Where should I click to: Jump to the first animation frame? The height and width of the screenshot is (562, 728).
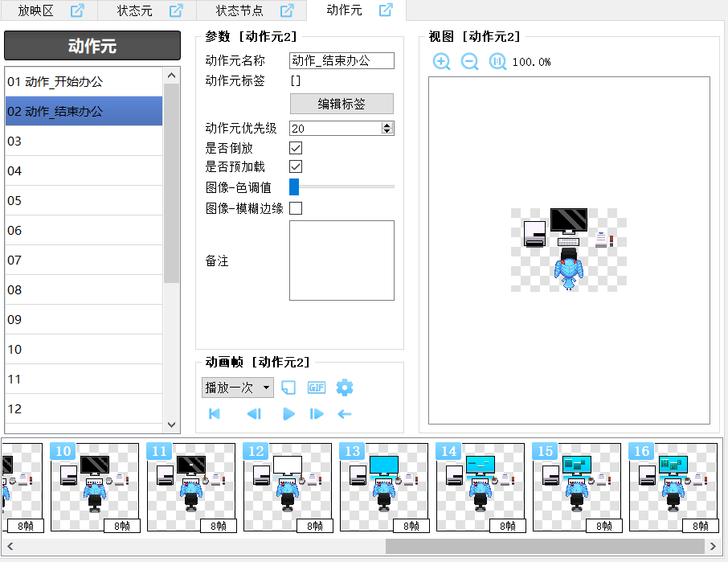215,414
